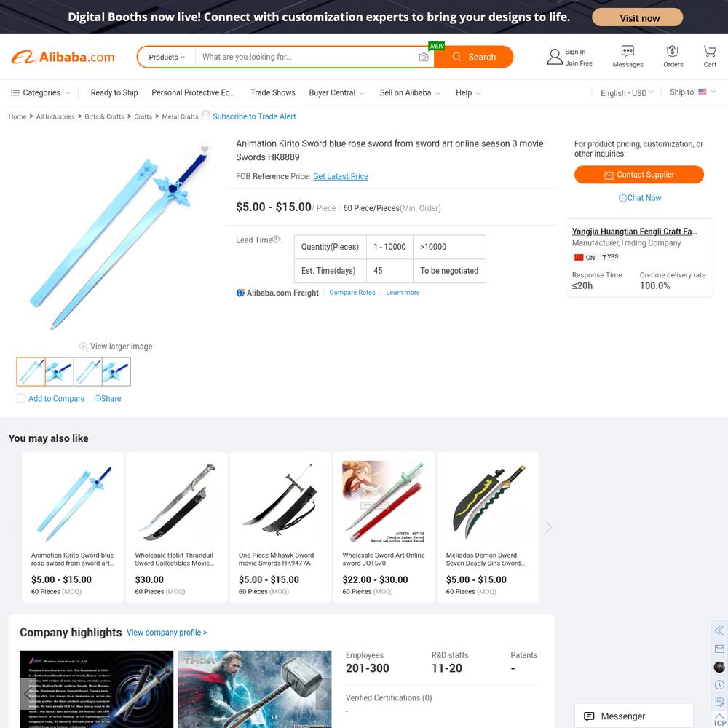Click the TOP back-to-top arrow icon
The height and width of the screenshot is (728, 728).
(x=719, y=719)
